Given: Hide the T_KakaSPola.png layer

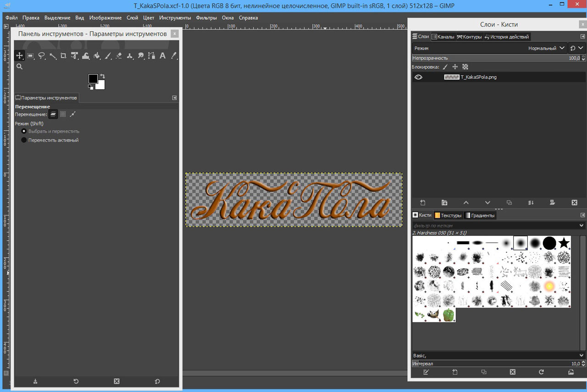Looking at the screenshot, I should click(x=418, y=77).
